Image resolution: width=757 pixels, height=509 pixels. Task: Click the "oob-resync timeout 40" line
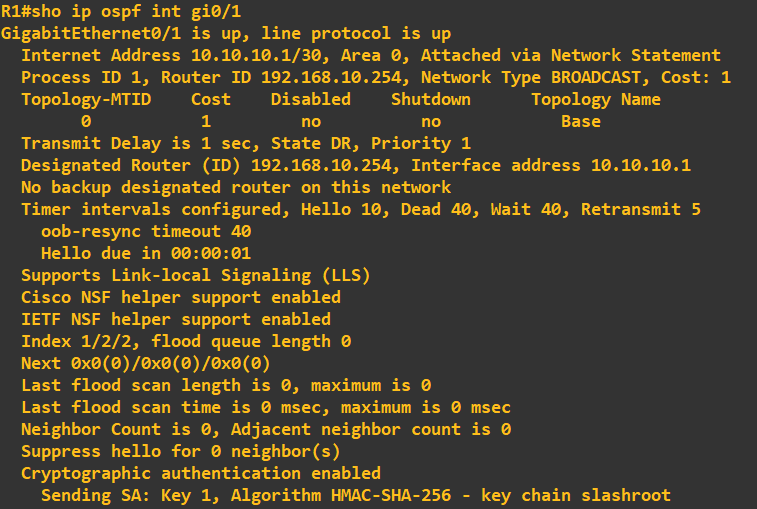coord(145,231)
